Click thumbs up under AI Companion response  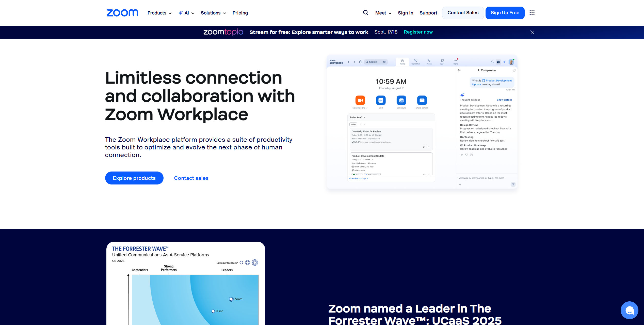tap(462, 155)
